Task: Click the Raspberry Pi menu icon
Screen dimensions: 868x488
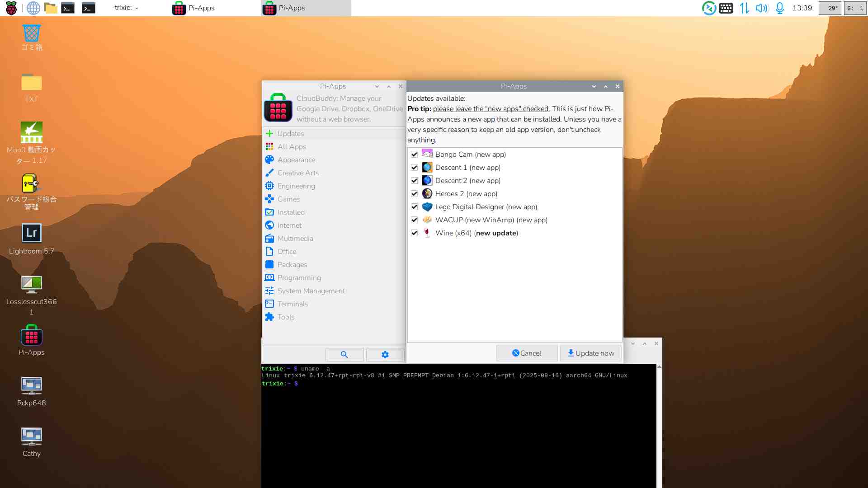Action: pyautogui.click(x=11, y=8)
